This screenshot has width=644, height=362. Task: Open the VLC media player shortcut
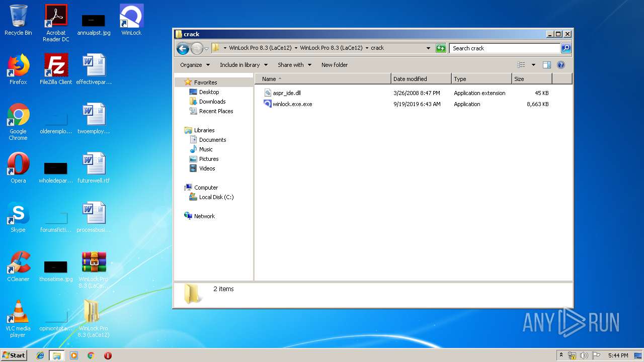(18, 319)
